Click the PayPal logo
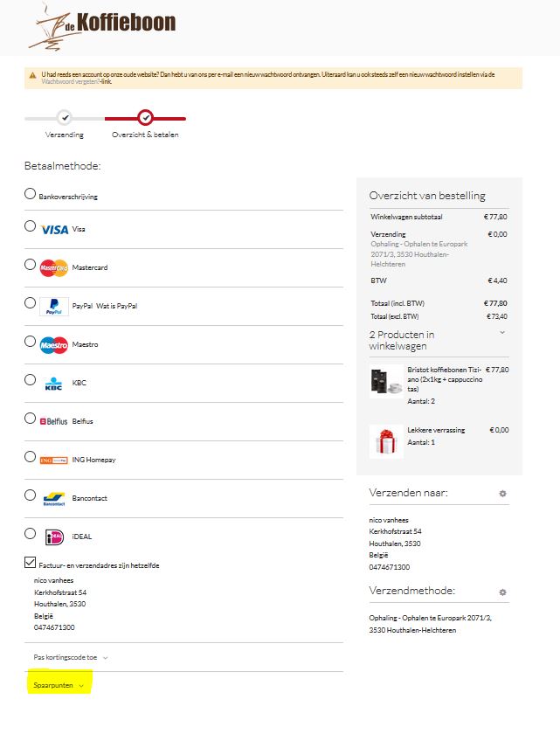 tap(54, 306)
